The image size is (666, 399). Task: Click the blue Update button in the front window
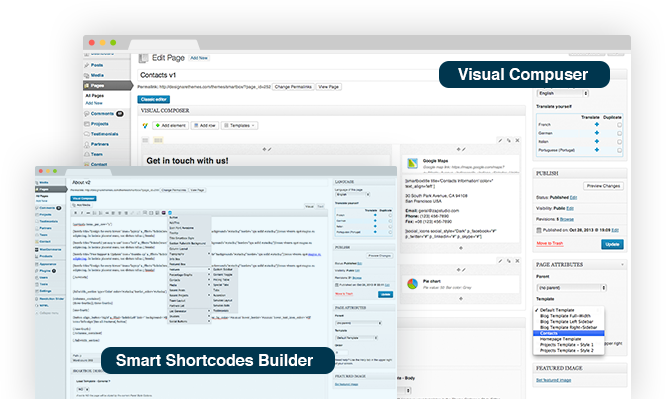(x=385, y=294)
